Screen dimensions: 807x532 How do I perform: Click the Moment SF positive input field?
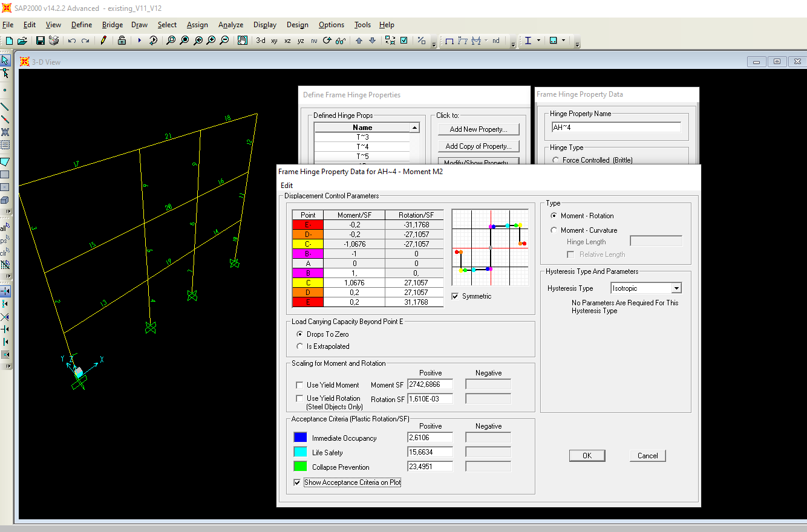click(431, 384)
